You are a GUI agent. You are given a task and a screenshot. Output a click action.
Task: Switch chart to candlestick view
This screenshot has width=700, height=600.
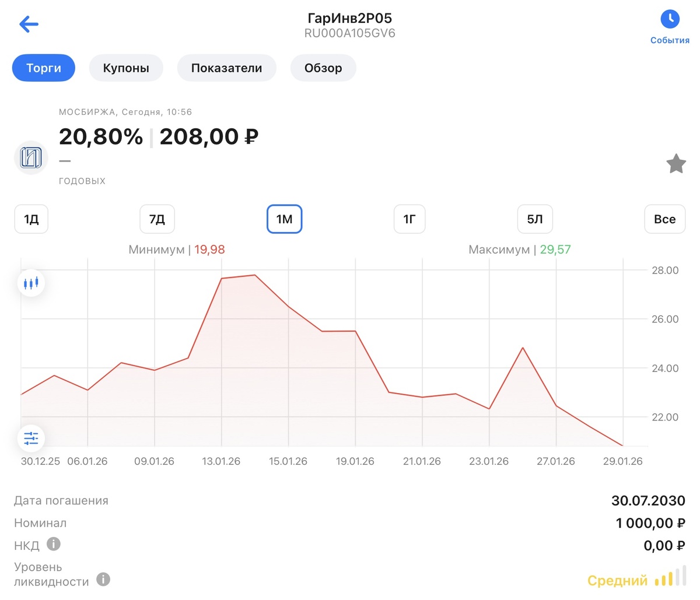[31, 283]
